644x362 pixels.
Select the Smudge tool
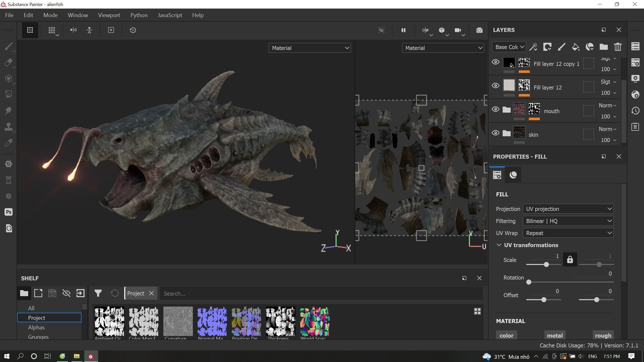[x=9, y=111]
